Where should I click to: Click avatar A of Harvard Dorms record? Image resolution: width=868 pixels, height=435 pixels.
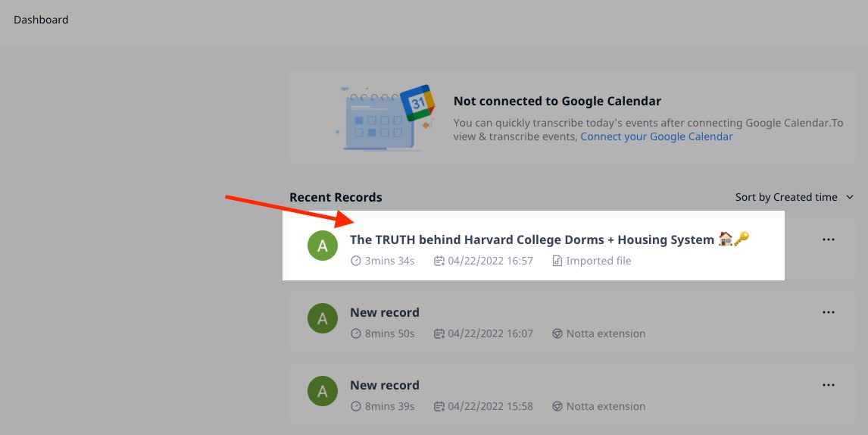coord(323,246)
